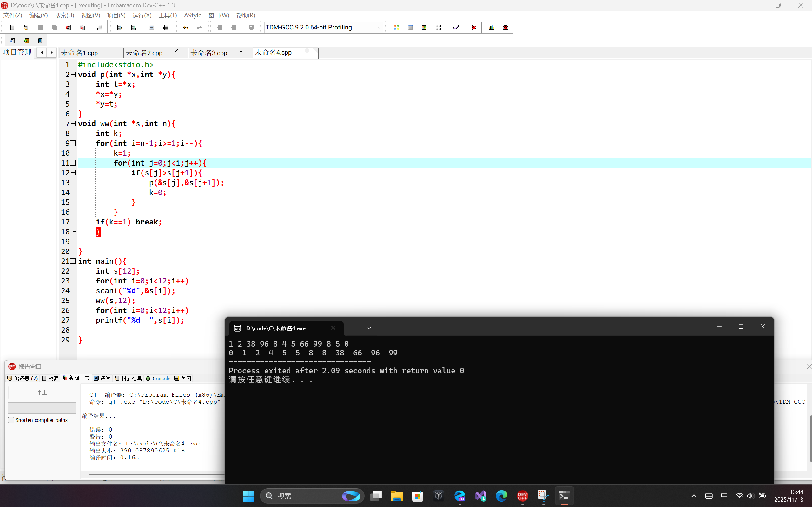Open the terminal tab dropdown chevron
812x507 pixels.
click(x=368, y=328)
